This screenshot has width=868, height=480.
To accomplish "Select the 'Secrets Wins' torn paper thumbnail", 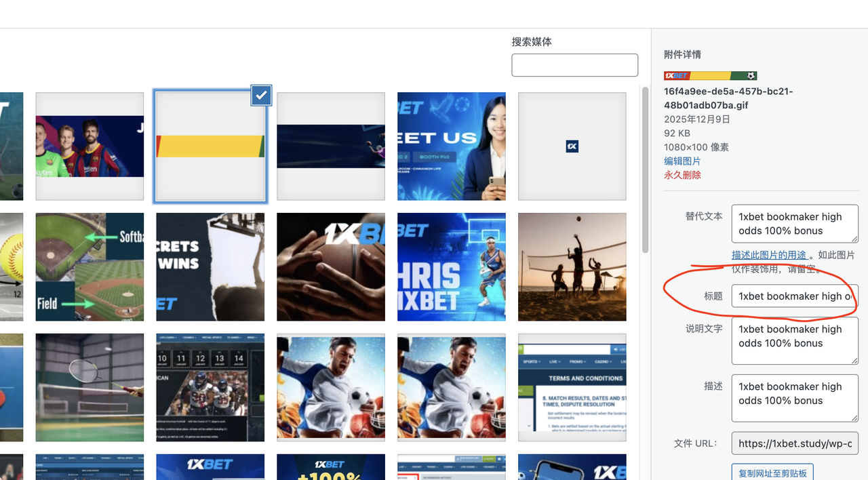I will click(210, 267).
